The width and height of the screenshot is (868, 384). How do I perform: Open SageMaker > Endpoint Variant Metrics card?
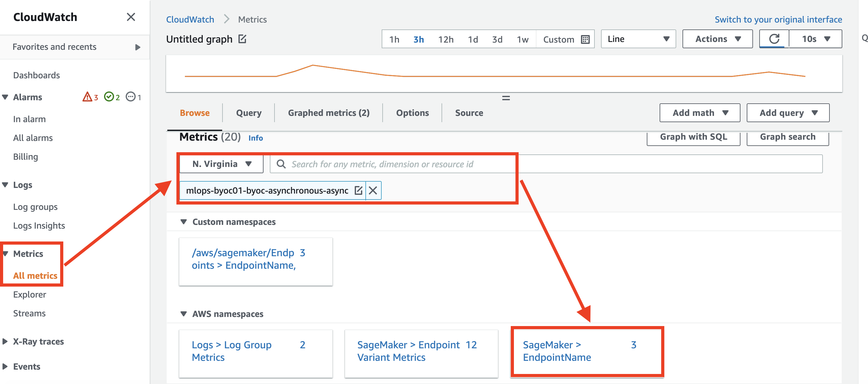click(x=421, y=354)
